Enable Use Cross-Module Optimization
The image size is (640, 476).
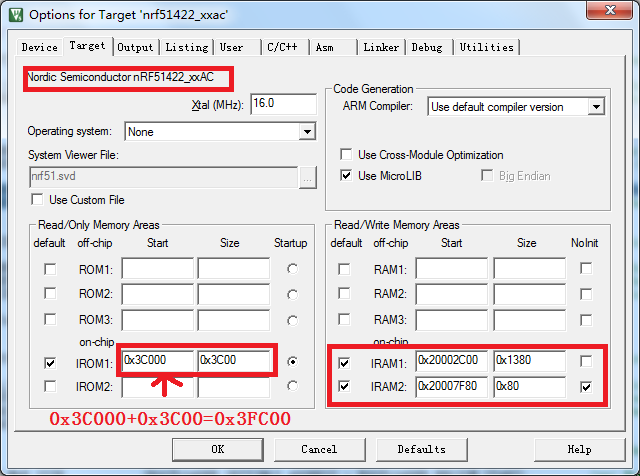coord(346,155)
